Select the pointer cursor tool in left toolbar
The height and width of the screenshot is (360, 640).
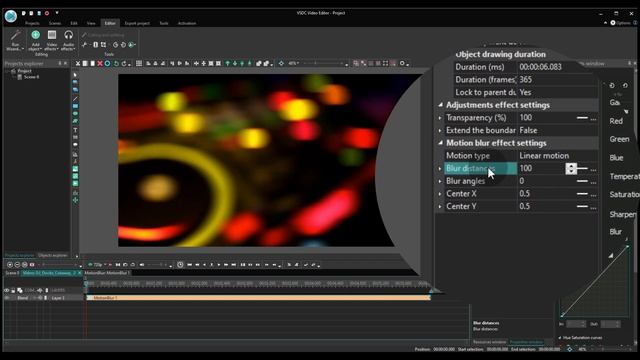pyautogui.click(x=75, y=75)
